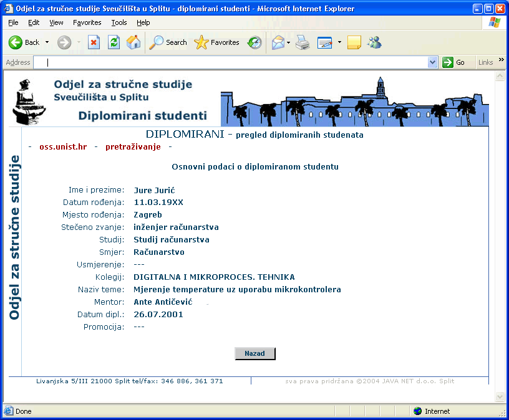Expand the Mail button dropdown arrow
Viewport: 509px width, 420px height.
[289, 42]
